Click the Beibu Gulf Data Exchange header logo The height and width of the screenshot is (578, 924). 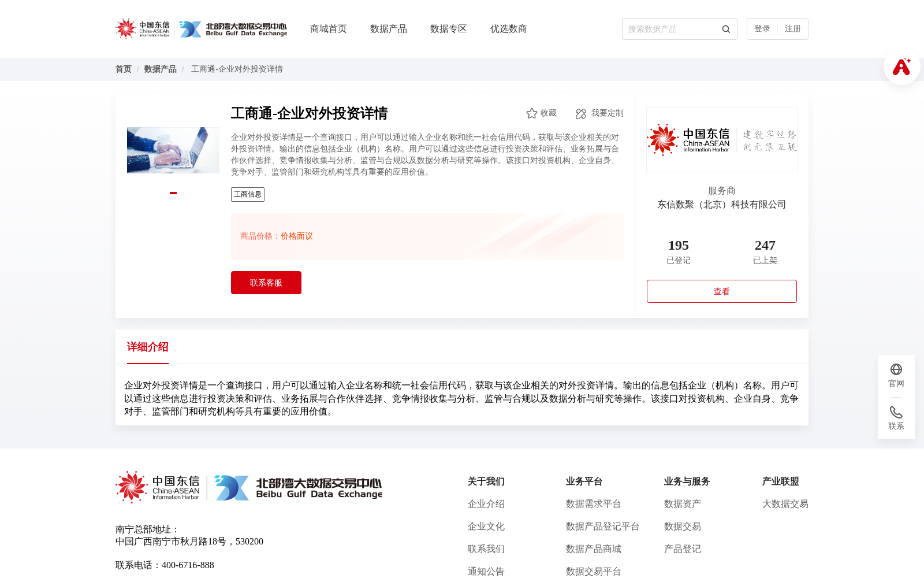233,29
